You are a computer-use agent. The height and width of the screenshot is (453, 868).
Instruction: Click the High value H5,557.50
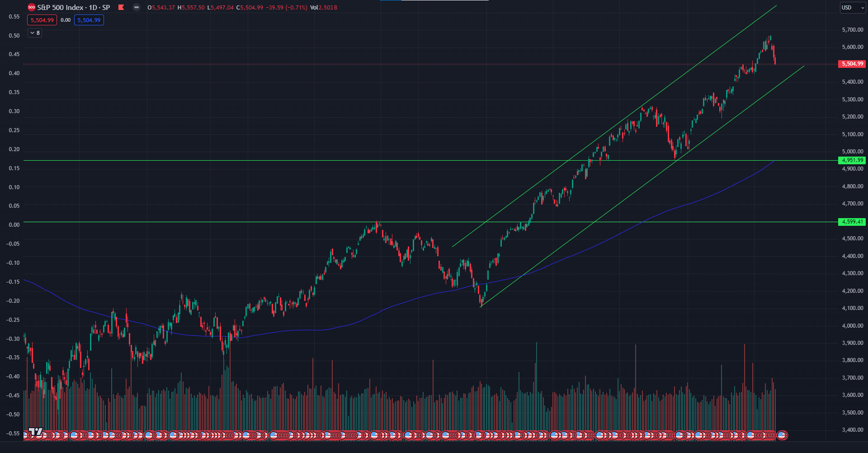coord(191,8)
